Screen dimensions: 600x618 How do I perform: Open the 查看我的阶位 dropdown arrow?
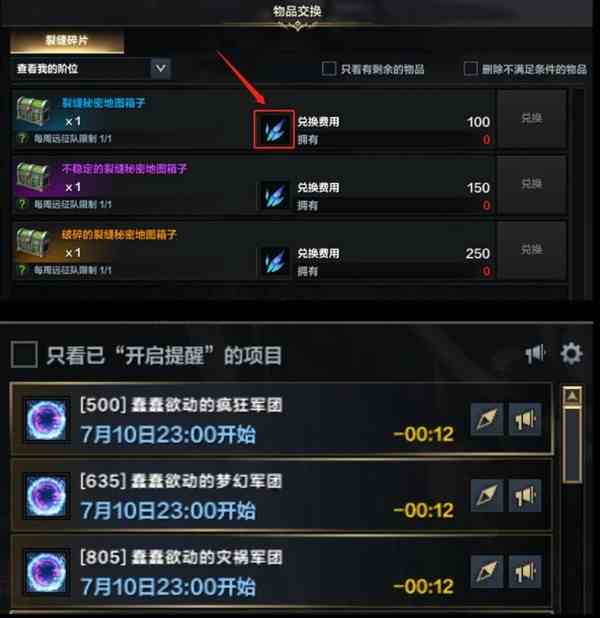[160, 69]
